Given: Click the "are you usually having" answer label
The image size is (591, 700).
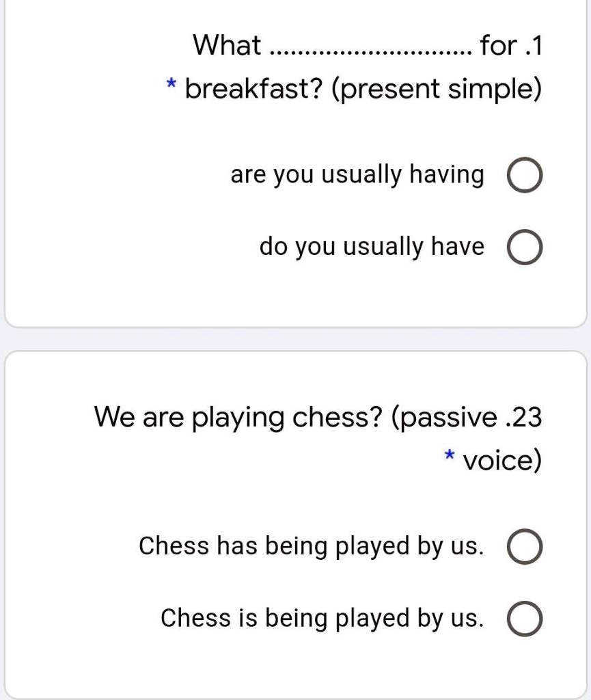Looking at the screenshot, I should coord(357,174).
